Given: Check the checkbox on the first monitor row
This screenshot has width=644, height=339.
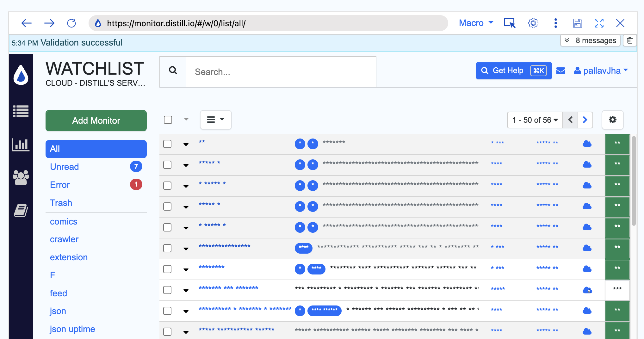Looking at the screenshot, I should pos(167,144).
